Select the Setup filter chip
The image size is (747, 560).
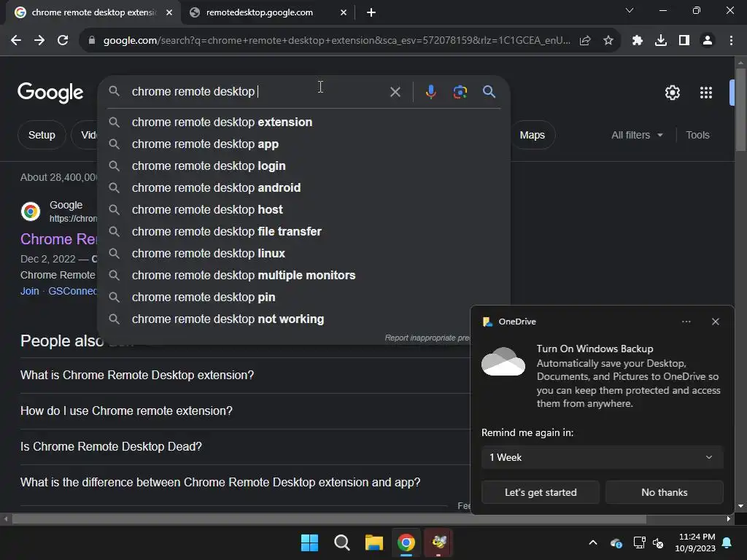point(42,135)
